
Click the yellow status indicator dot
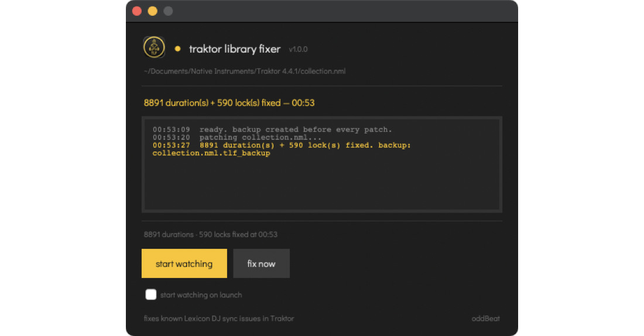click(177, 49)
